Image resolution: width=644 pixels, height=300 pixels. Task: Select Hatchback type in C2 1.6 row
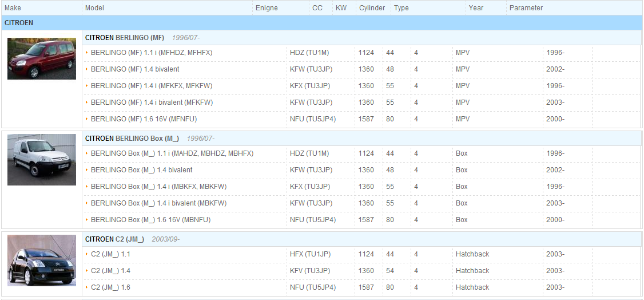point(472,287)
